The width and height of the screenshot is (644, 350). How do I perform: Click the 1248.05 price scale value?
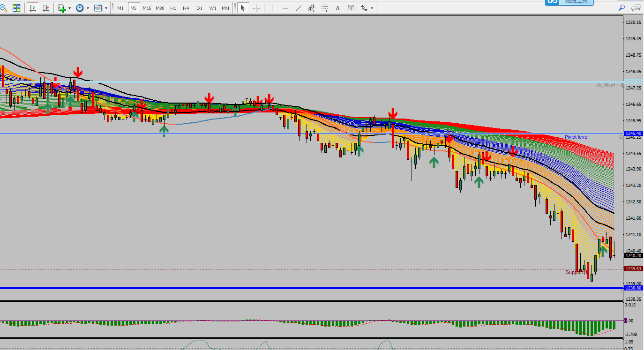[x=634, y=72]
